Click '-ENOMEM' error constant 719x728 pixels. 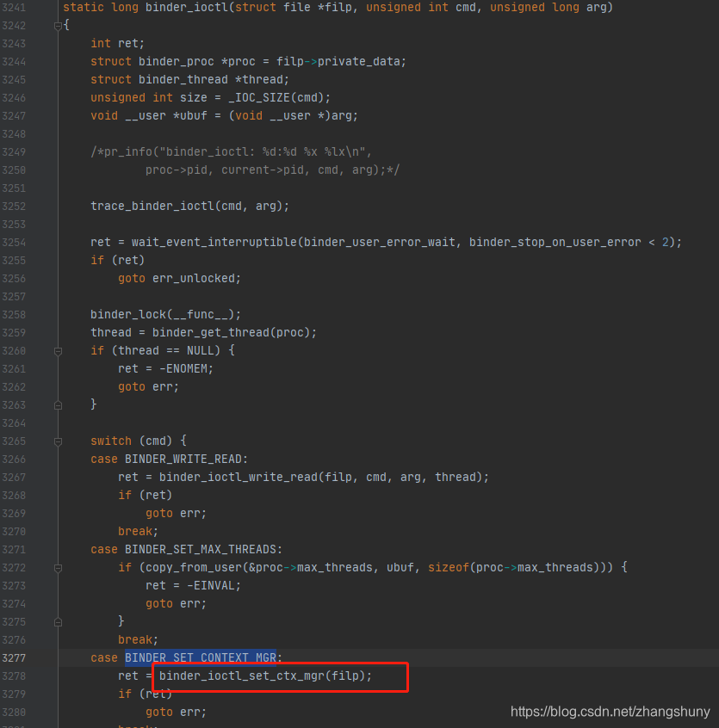coord(183,369)
